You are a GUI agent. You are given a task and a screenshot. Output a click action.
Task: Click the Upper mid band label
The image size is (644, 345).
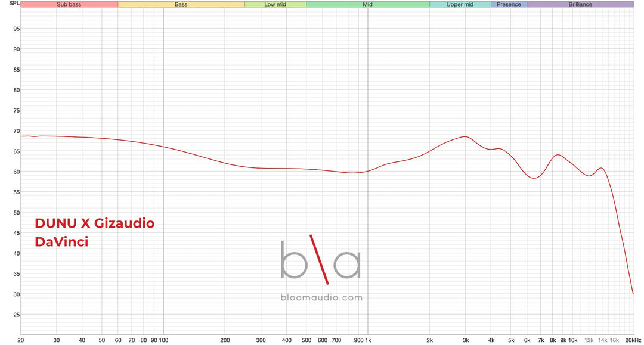(x=460, y=5)
